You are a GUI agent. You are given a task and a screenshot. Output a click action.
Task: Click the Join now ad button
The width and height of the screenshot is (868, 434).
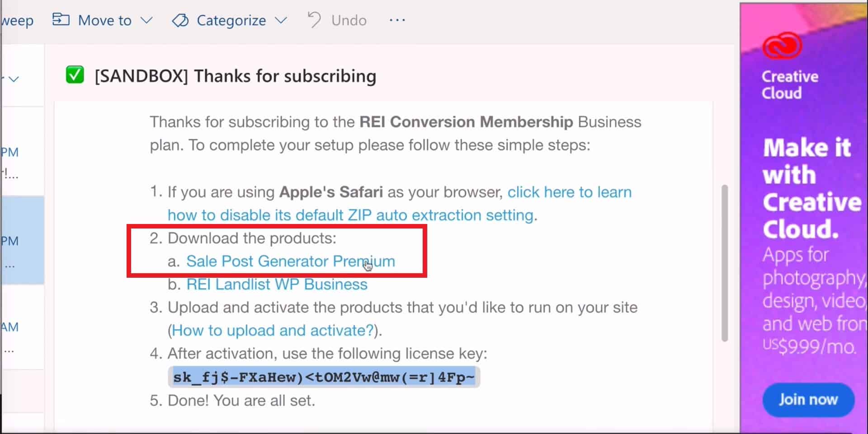tap(808, 399)
